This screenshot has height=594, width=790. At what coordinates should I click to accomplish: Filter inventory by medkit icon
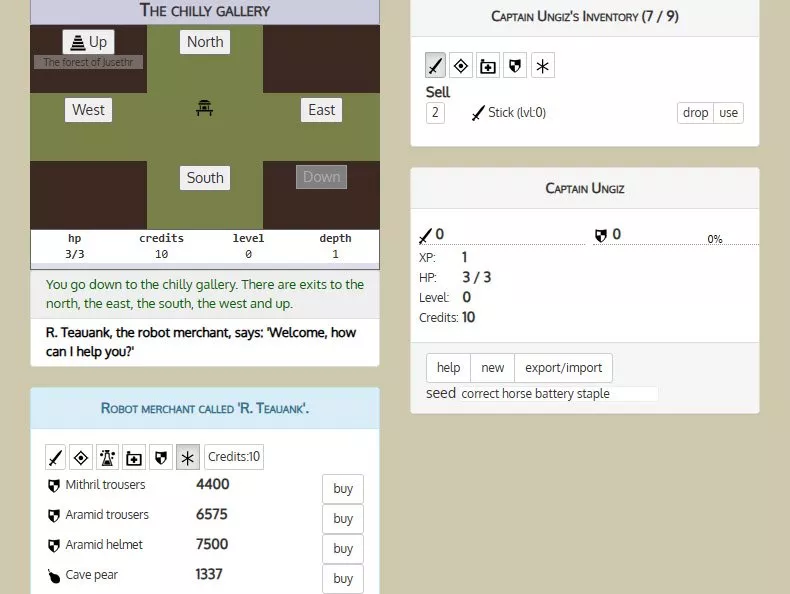click(488, 66)
